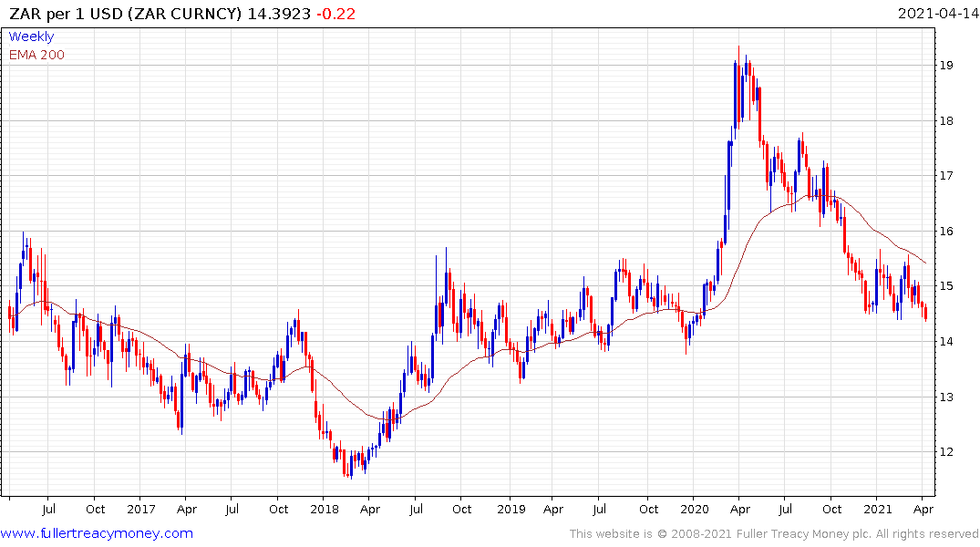980x547 pixels.
Task: Click the y-axis label 18
Action: click(x=945, y=120)
